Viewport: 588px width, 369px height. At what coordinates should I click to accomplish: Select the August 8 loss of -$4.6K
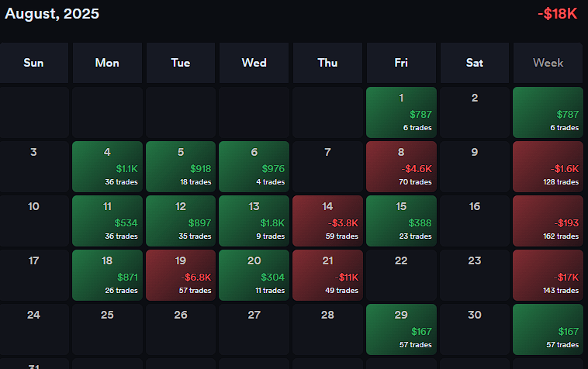click(401, 166)
